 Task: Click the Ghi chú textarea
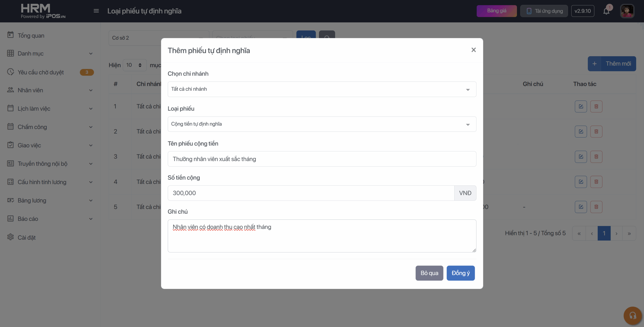pyautogui.click(x=322, y=236)
